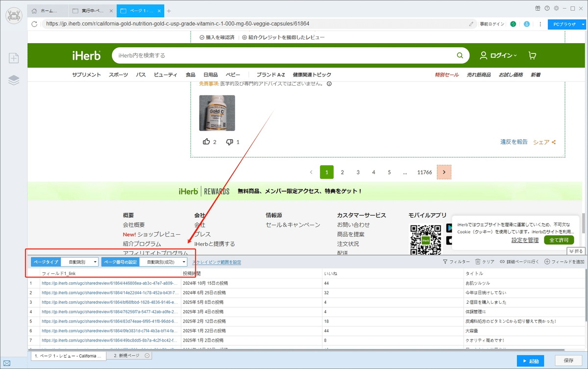The image size is (588, 369).
Task: Click the PCブラウザ button
Action: point(564,24)
